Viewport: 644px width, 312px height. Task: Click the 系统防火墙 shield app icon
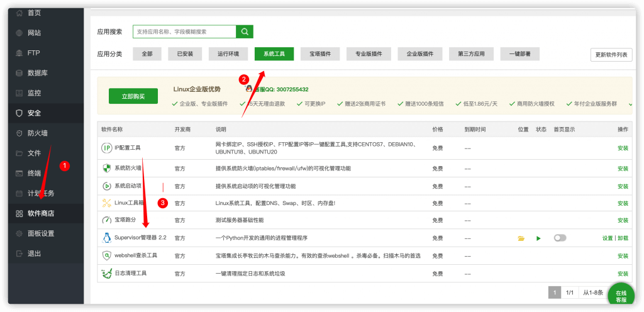click(x=106, y=169)
